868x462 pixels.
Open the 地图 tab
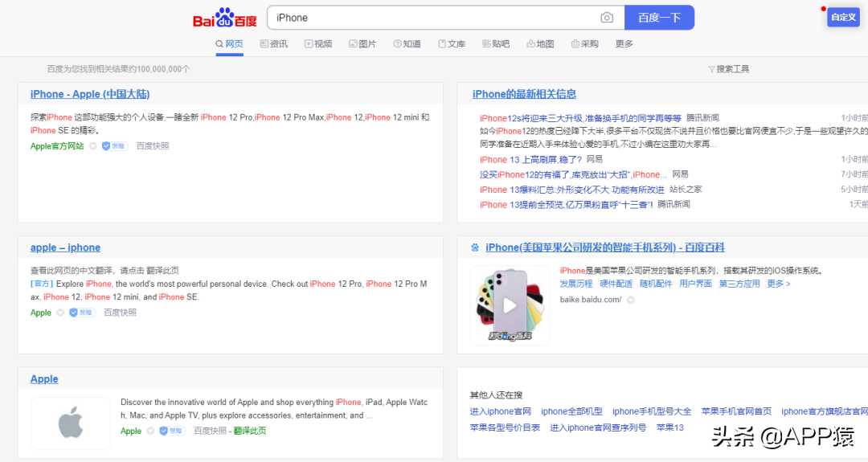pyautogui.click(x=540, y=43)
